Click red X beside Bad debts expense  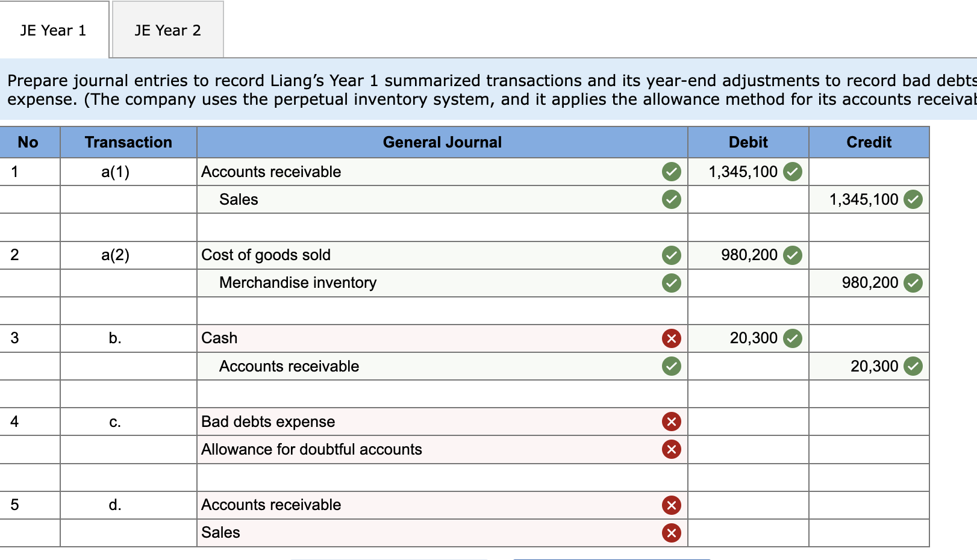pyautogui.click(x=671, y=422)
